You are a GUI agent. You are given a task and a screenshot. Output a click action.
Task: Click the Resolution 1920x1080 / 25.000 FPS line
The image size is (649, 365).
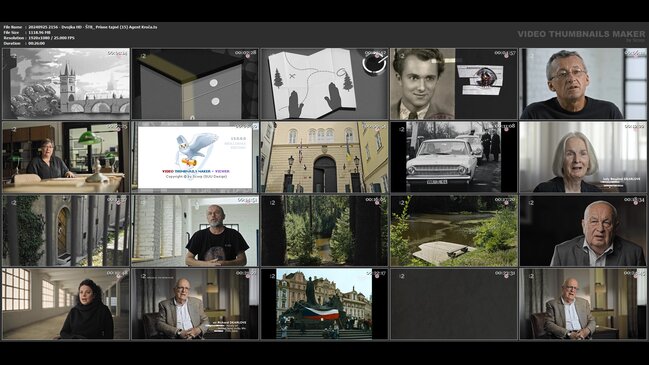click(39, 38)
